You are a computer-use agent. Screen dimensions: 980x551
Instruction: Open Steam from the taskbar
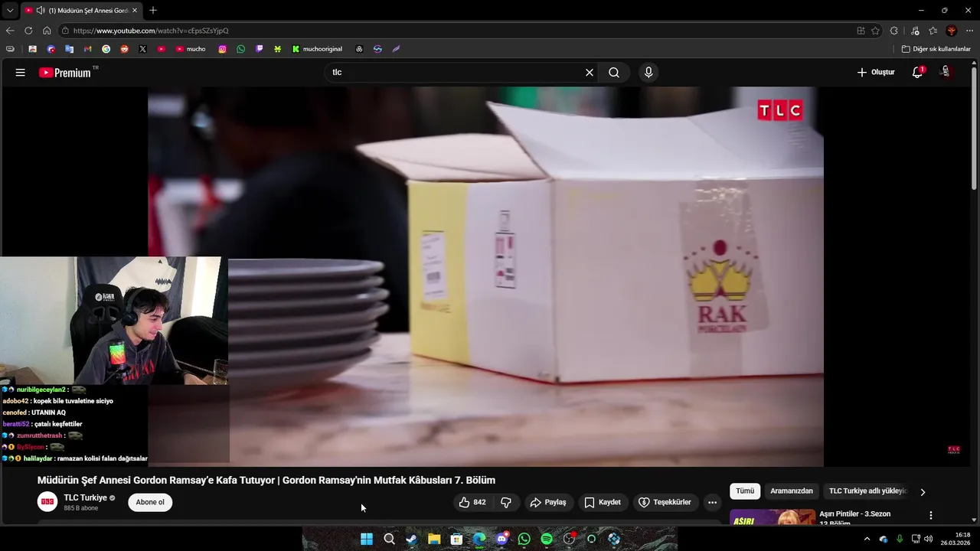pos(412,539)
